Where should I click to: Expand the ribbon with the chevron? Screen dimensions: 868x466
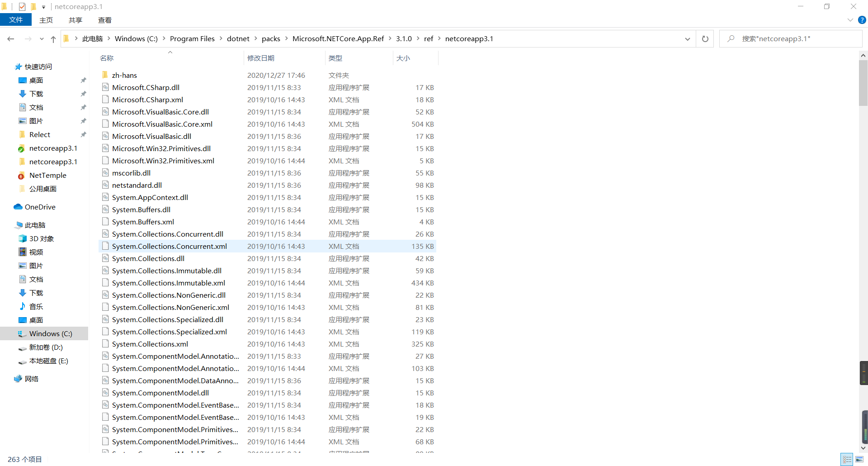850,20
